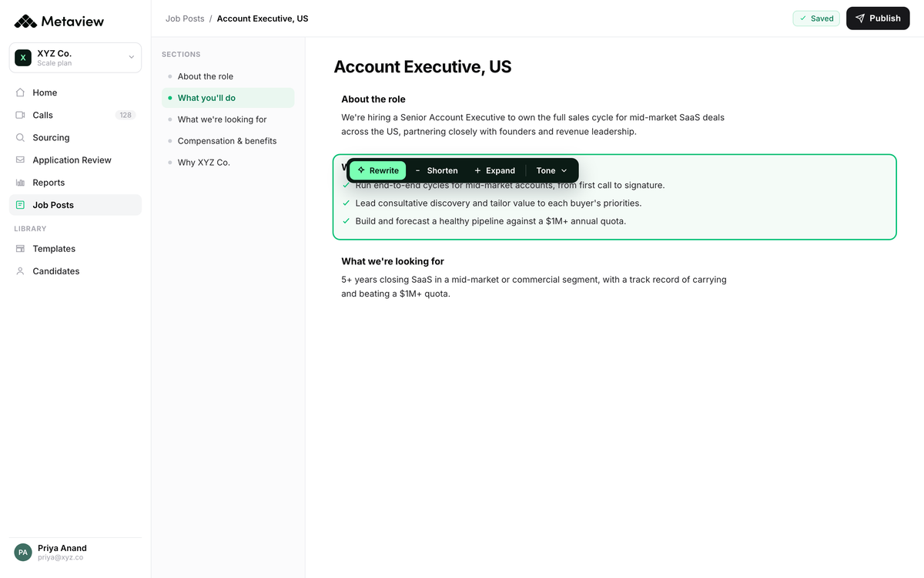Click the Publish button
924x578 pixels.
tap(878, 18)
